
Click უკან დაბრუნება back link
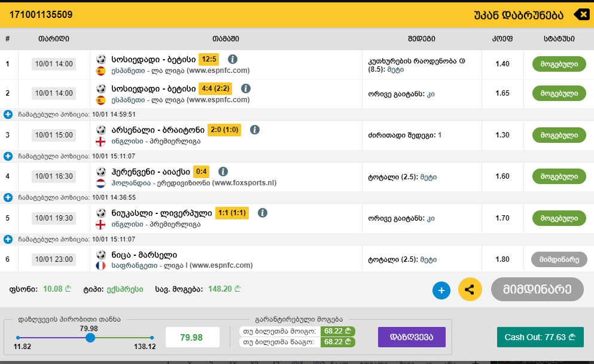[518, 15]
